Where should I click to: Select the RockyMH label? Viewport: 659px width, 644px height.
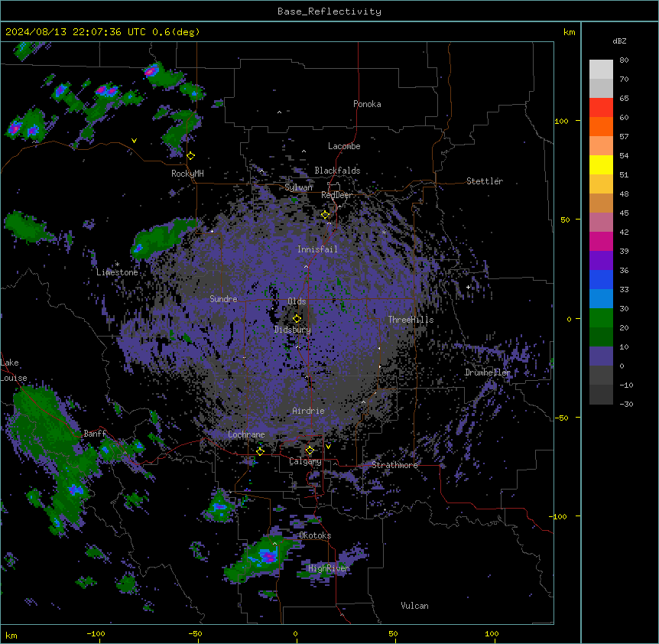187,174
